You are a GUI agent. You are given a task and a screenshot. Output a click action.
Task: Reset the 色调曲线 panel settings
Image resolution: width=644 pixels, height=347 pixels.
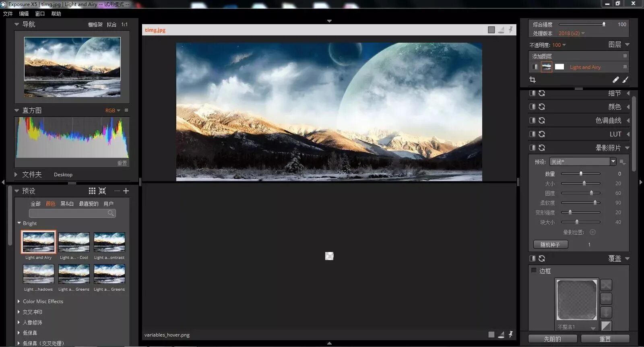[542, 120]
